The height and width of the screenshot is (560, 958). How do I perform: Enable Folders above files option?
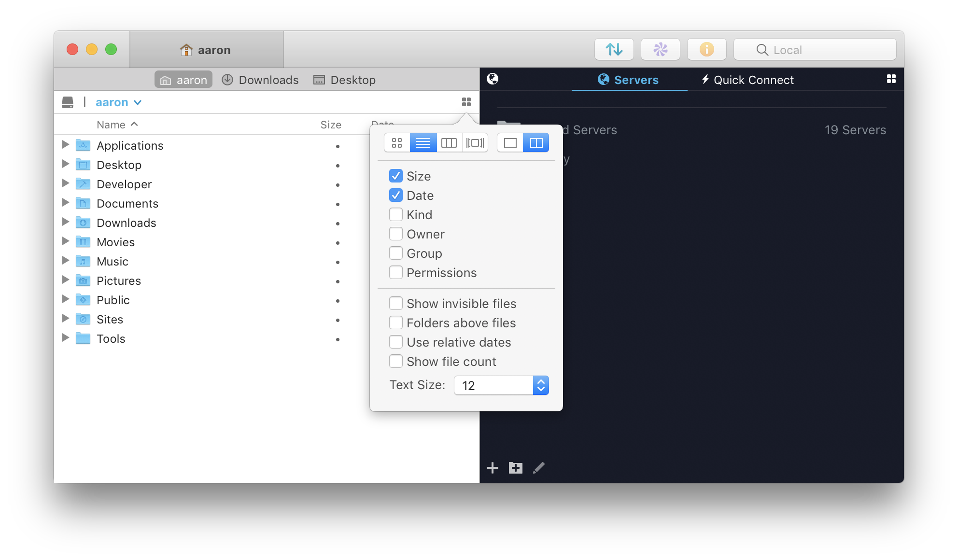(x=395, y=322)
